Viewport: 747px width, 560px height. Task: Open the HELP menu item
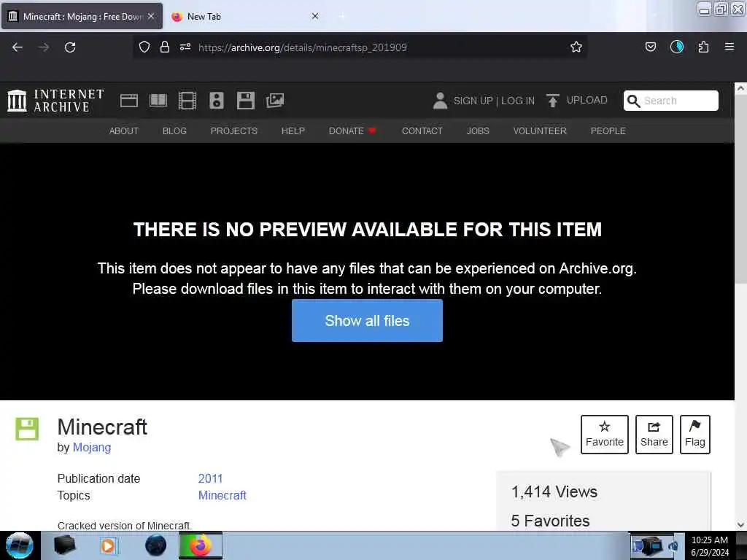point(293,131)
